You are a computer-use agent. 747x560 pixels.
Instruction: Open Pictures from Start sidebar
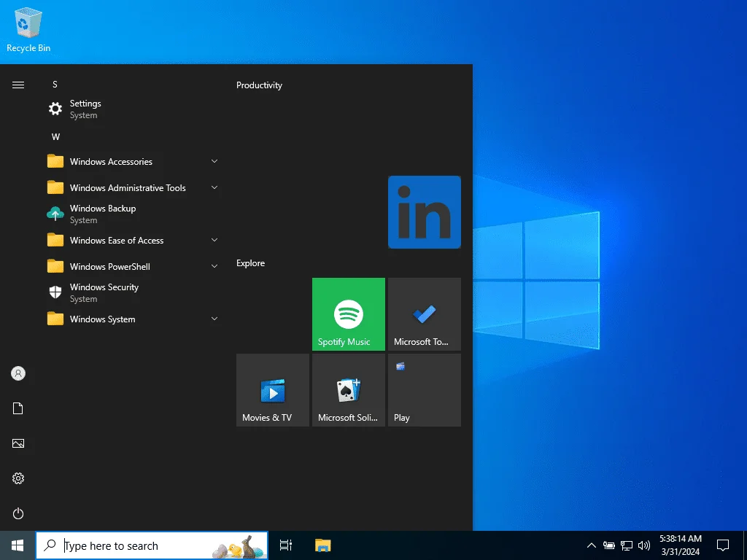[x=18, y=443]
